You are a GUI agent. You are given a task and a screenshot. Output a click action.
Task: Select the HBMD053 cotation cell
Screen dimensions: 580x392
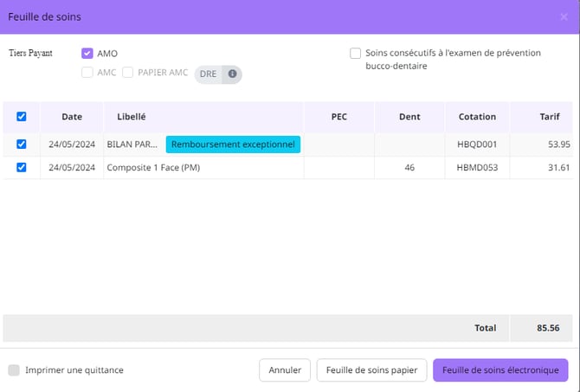coord(477,168)
